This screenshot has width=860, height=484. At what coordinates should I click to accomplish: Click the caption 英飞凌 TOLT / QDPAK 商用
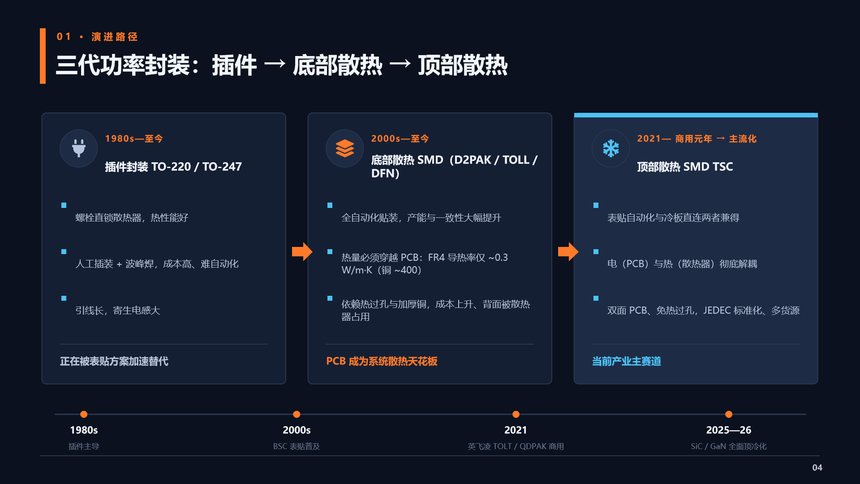click(x=516, y=447)
